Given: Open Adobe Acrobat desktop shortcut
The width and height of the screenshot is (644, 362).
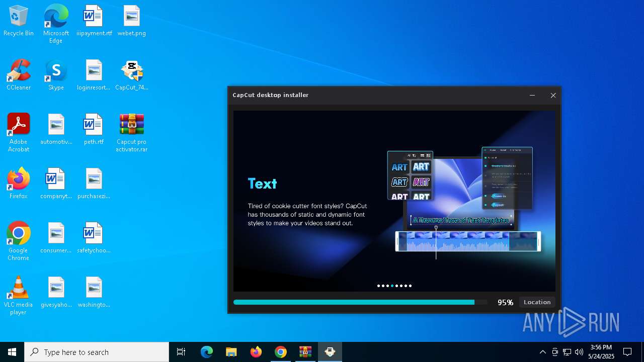Looking at the screenshot, I should [x=19, y=133].
